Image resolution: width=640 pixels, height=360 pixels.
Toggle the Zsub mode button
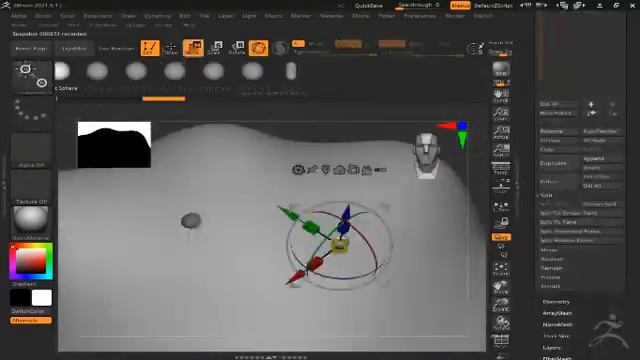coord(415,44)
